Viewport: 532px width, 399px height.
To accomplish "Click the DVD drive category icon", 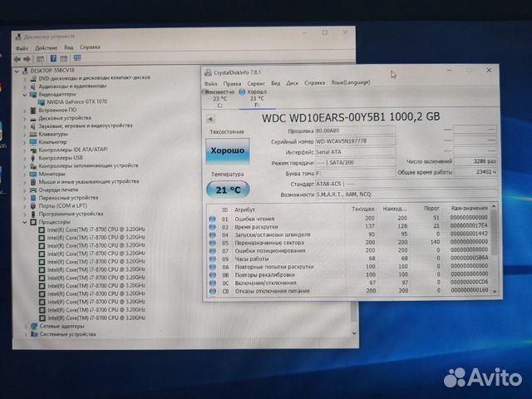I will point(33,78).
